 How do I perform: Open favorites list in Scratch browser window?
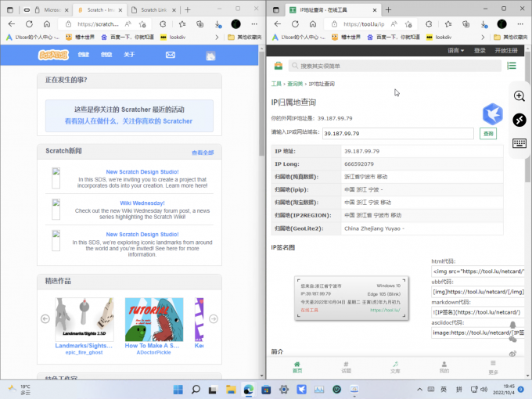pyautogui.click(x=182, y=24)
